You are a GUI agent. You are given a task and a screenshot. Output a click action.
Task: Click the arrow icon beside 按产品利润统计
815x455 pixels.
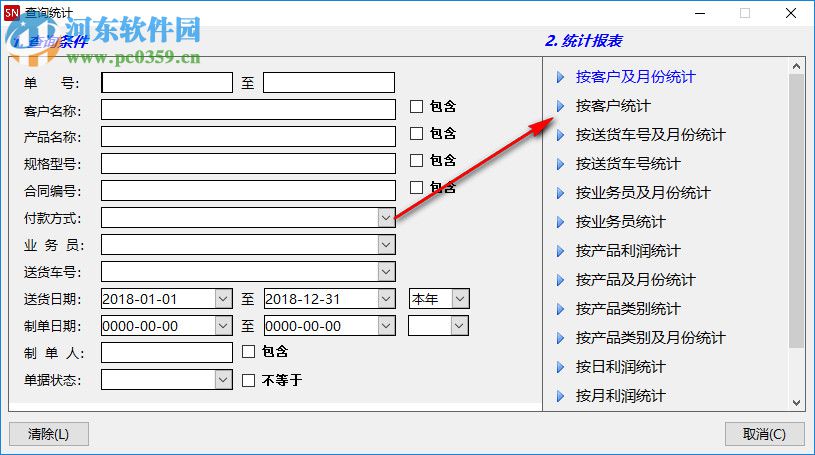pyautogui.click(x=560, y=251)
